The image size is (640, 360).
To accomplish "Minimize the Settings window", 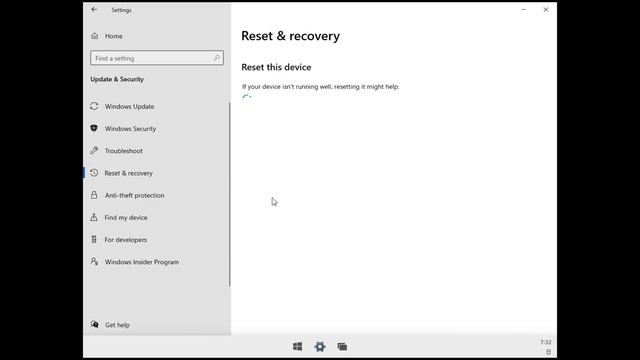I will point(524,9).
